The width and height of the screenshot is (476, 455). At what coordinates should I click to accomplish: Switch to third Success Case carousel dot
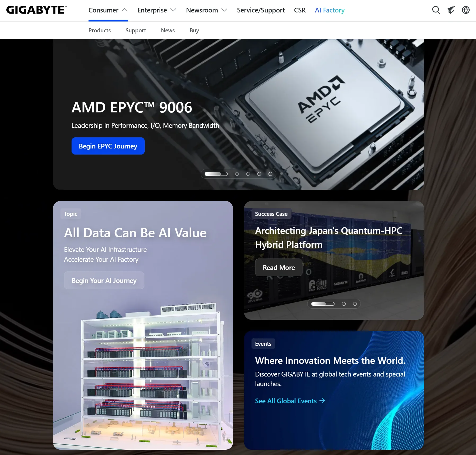coord(355,304)
